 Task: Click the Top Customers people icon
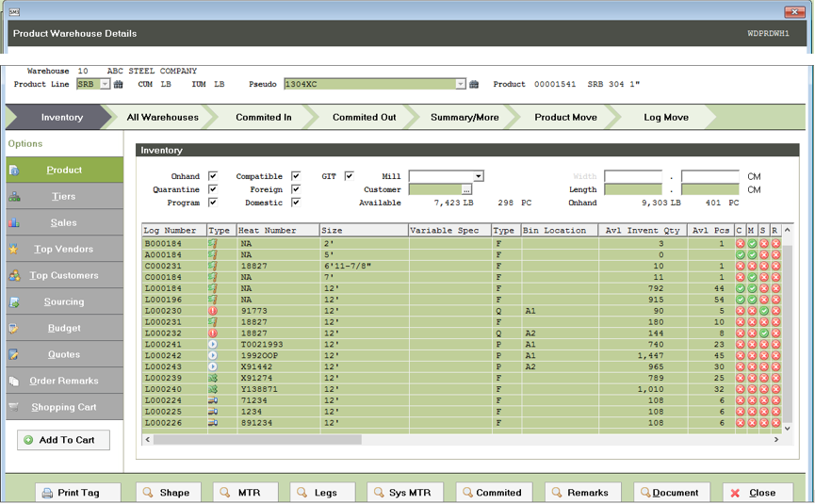[14, 276]
